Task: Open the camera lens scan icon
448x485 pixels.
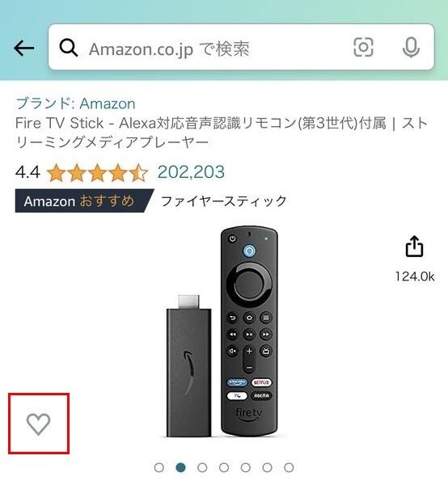Action: coord(363,48)
